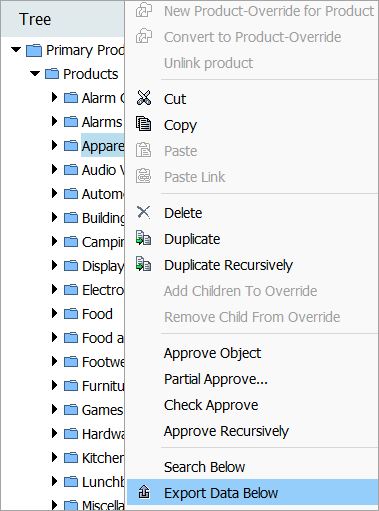Click the scissors Cut icon
379x511 pixels.
pos(144,98)
